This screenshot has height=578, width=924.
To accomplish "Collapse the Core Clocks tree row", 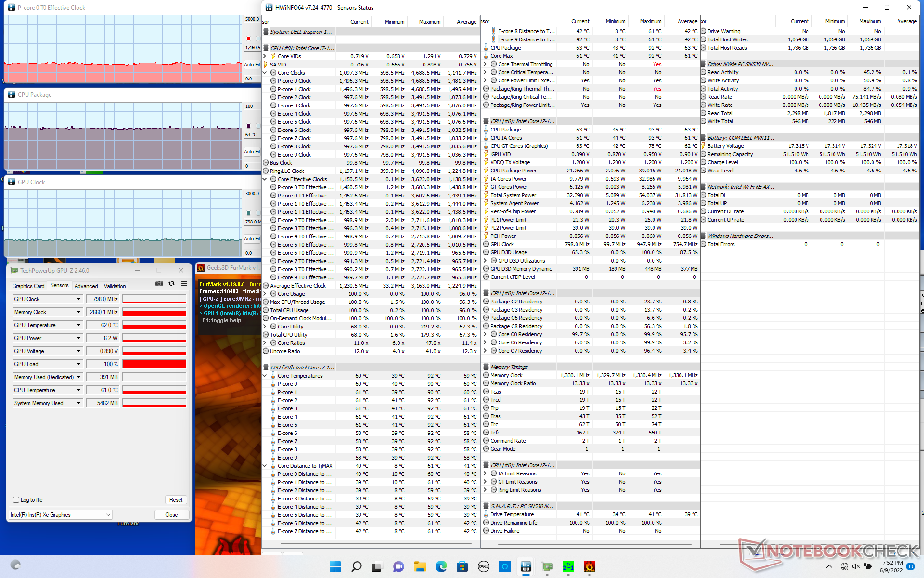I will coord(265,73).
